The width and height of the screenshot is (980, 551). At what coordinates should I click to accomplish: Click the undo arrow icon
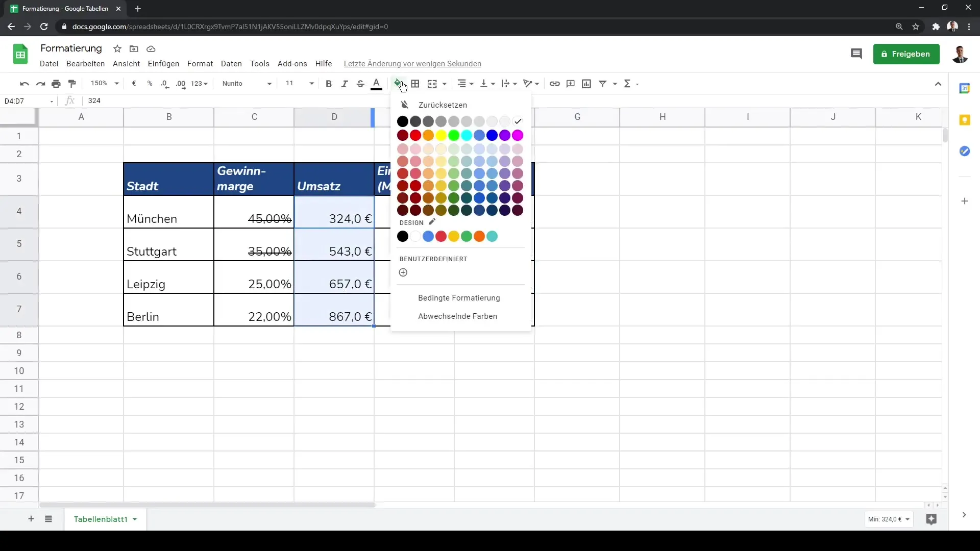(24, 84)
